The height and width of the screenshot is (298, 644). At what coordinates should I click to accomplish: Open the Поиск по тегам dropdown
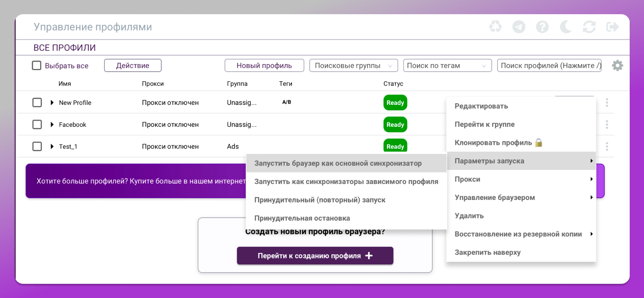coord(447,65)
